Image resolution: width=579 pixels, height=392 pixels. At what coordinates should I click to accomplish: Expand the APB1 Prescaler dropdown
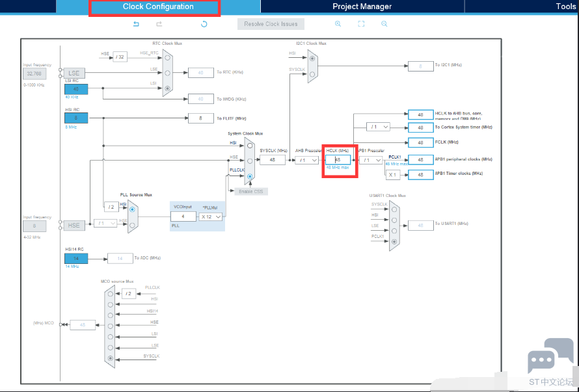[x=371, y=160]
